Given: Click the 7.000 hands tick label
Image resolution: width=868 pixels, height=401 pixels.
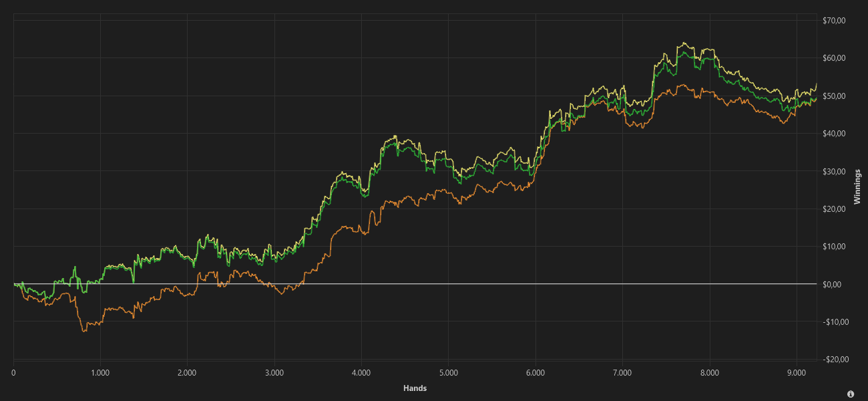Looking at the screenshot, I should (x=622, y=372).
